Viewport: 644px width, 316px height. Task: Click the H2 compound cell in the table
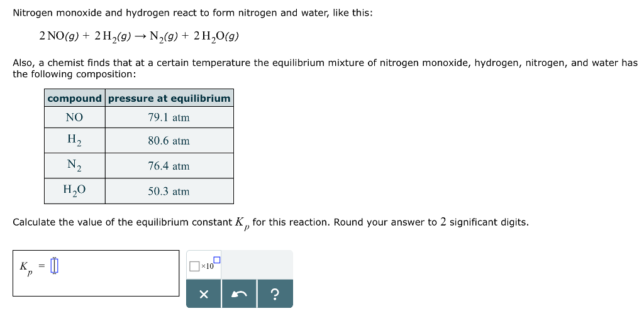coord(74,141)
